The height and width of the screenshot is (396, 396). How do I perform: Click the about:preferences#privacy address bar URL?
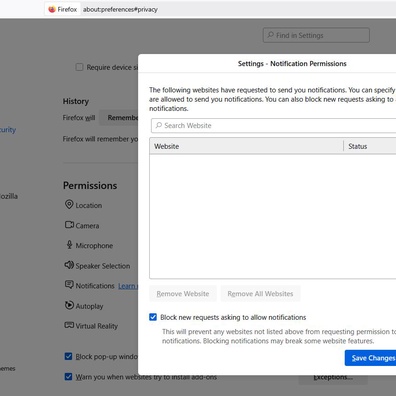pos(120,9)
